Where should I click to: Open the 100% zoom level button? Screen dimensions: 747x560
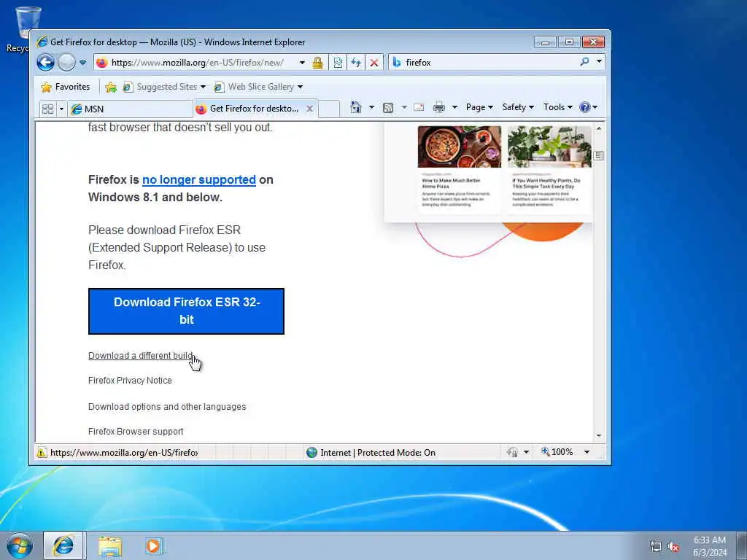[x=557, y=452]
